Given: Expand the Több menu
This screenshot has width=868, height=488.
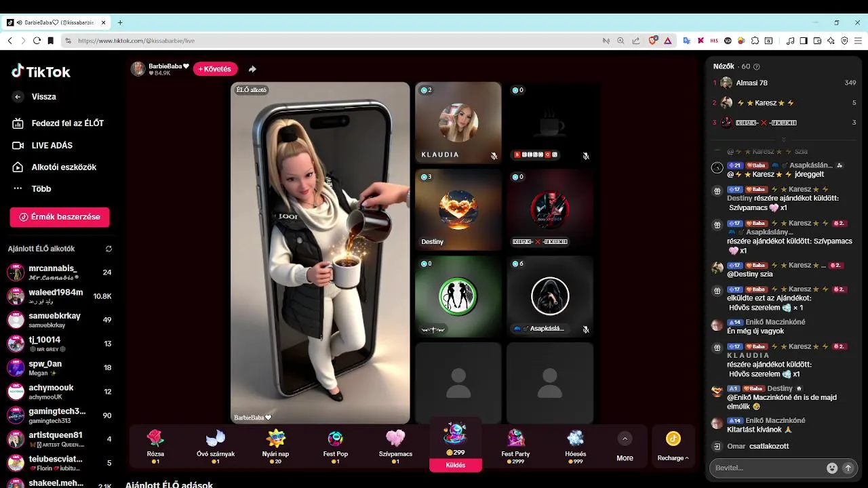Looking at the screenshot, I should pyautogui.click(x=32, y=188).
